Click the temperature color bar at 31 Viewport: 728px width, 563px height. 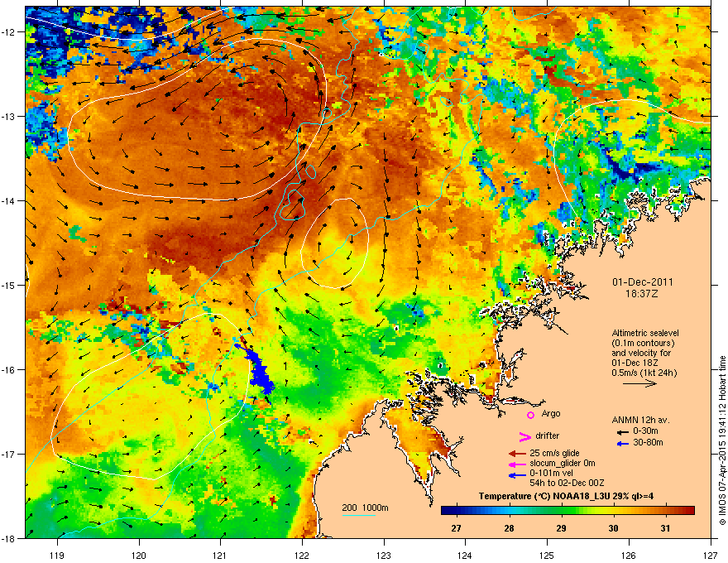coord(665,511)
